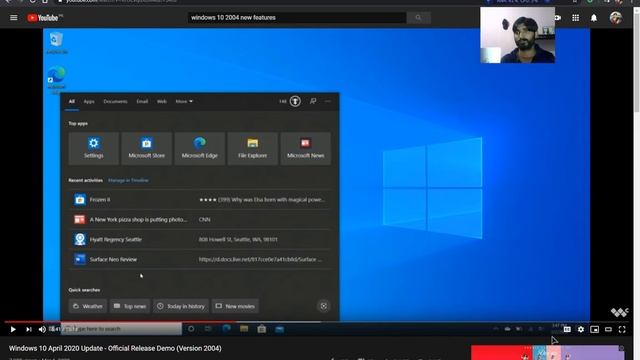The width and height of the screenshot is (640, 360).
Task: Switch to miniplayer mode
Action: pyautogui.click(x=595, y=329)
